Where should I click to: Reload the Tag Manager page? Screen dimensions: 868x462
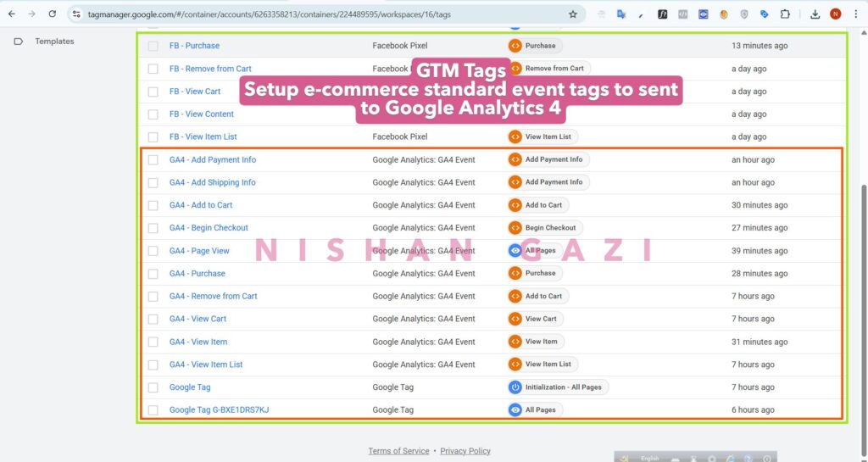coord(52,14)
